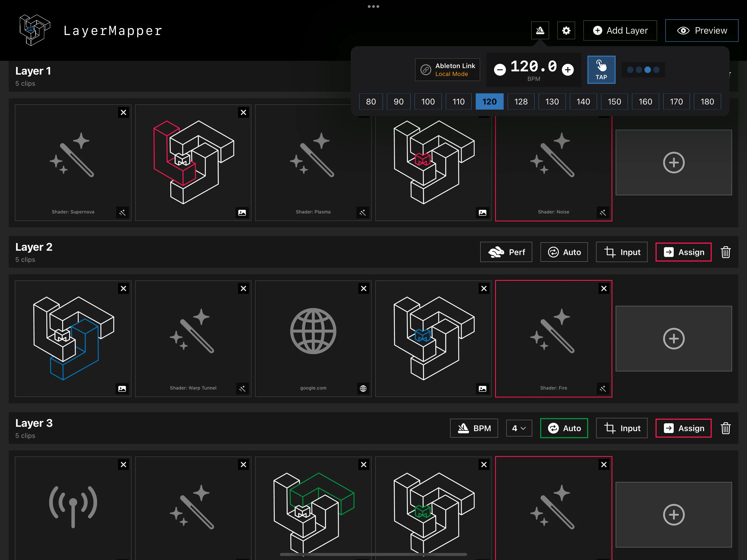Click the horizontal scrollbar at bottom
Viewport: 747px width, 560px height.
[x=373, y=555]
